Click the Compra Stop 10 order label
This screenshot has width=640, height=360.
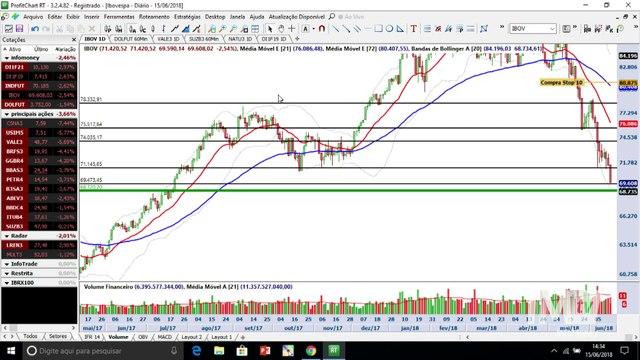click(562, 82)
